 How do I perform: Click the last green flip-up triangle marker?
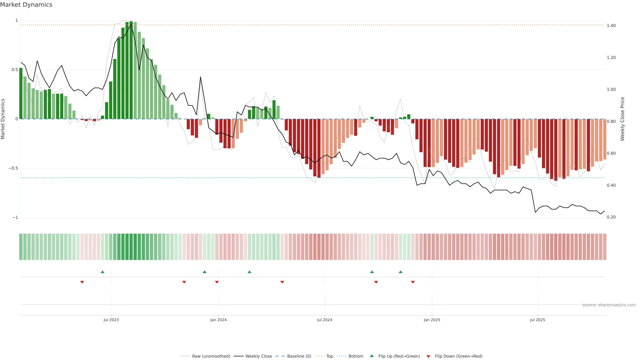click(x=400, y=272)
